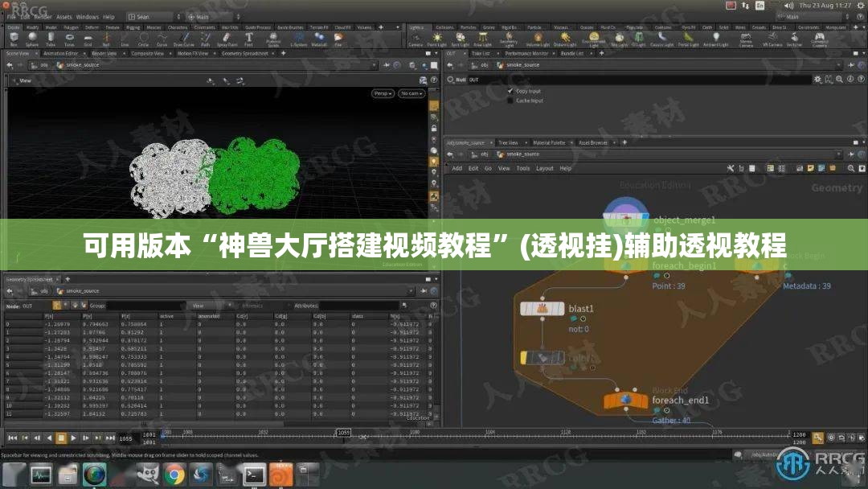Add a Camera from the Lights shelf

pyautogui.click(x=416, y=39)
